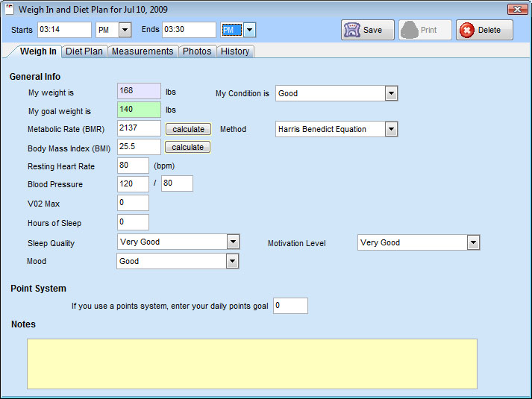The width and height of the screenshot is (532, 399).
Task: Click the Save button with scale icon
Action: pos(368,30)
